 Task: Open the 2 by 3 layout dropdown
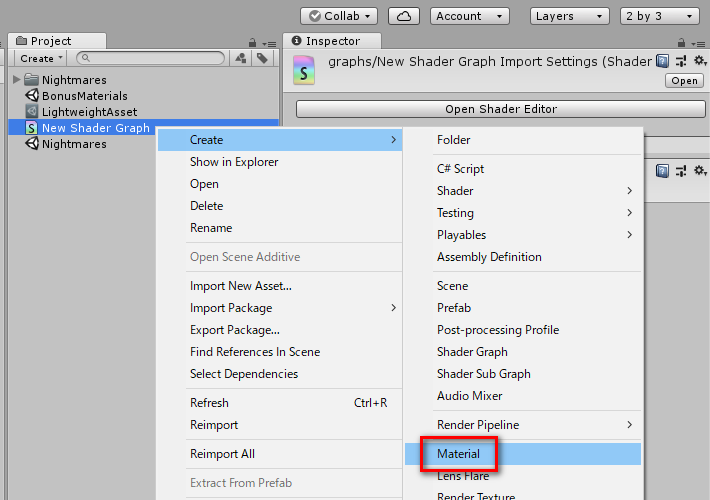click(x=659, y=16)
